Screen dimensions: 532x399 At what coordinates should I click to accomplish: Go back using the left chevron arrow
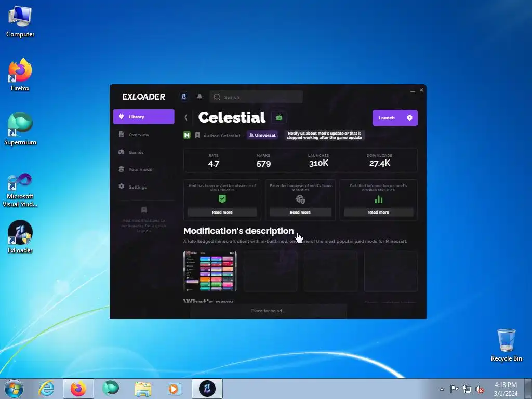coord(186,117)
